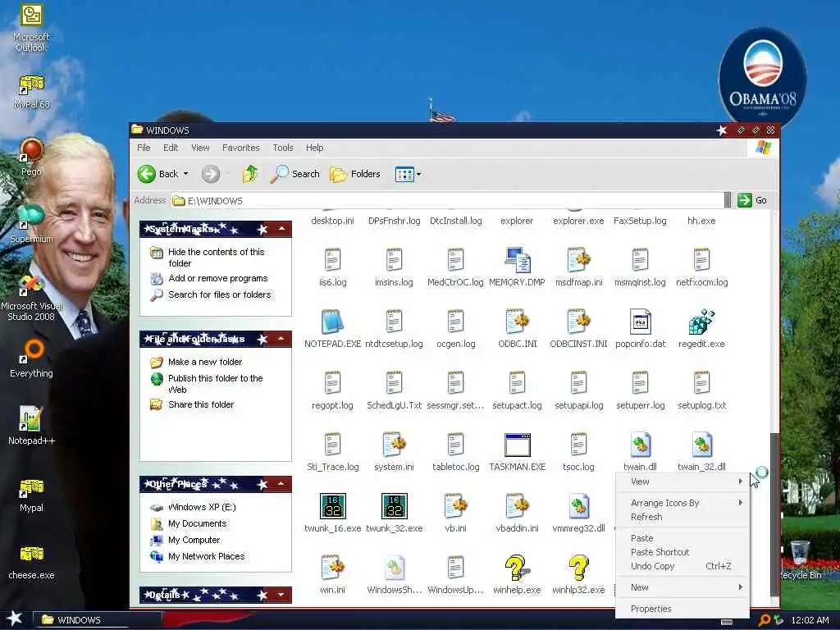Select the twunk_32.exe icon
Viewport: 840px width, 630px height.
pos(394,506)
